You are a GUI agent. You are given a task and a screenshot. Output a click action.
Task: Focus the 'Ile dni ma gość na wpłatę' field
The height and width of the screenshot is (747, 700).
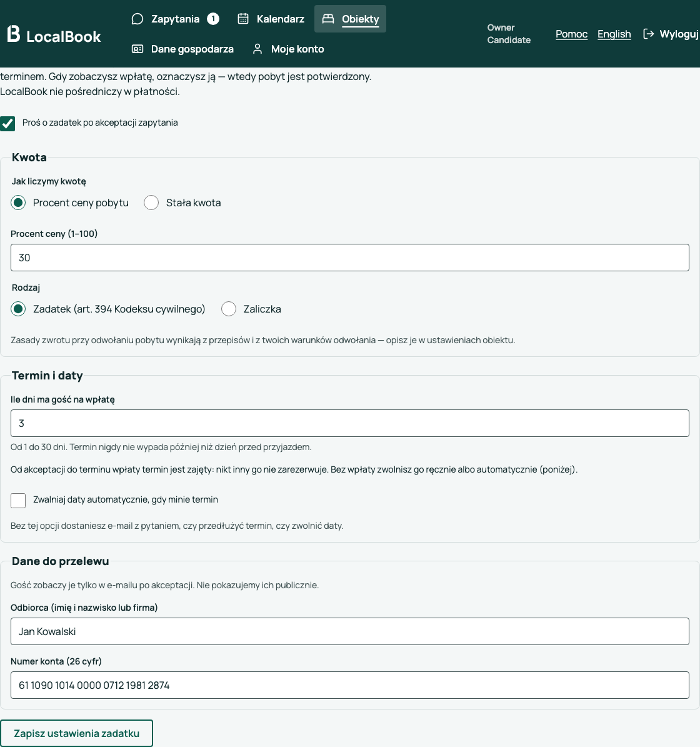pyautogui.click(x=350, y=423)
